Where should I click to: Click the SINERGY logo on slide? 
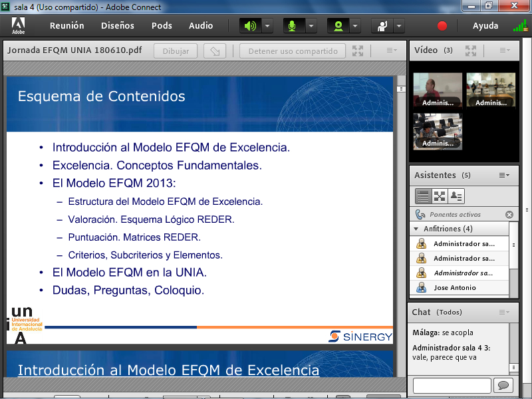tap(360, 336)
